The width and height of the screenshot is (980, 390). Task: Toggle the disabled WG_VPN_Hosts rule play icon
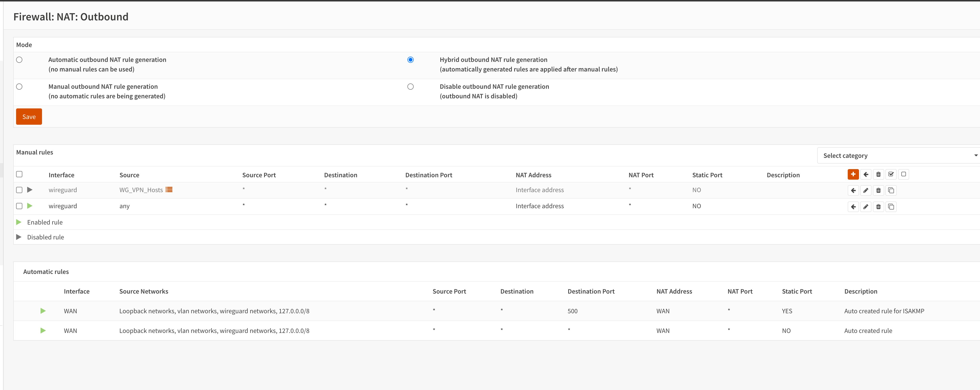click(30, 190)
